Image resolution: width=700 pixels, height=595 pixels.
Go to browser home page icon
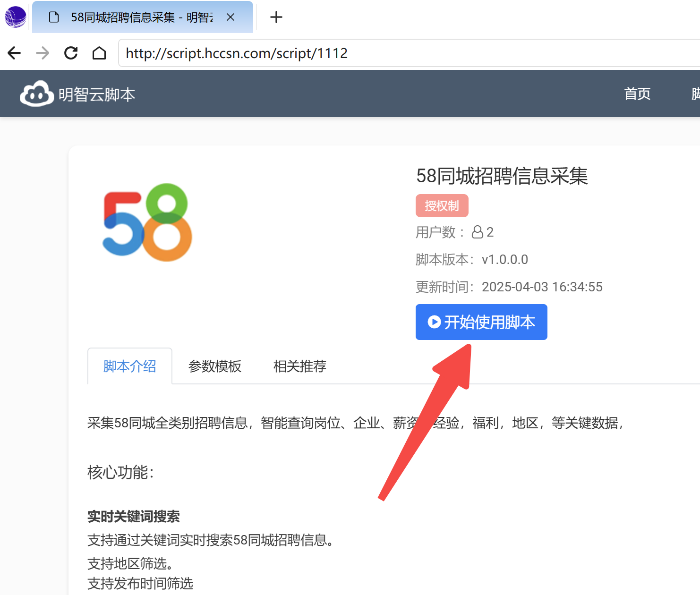99,53
